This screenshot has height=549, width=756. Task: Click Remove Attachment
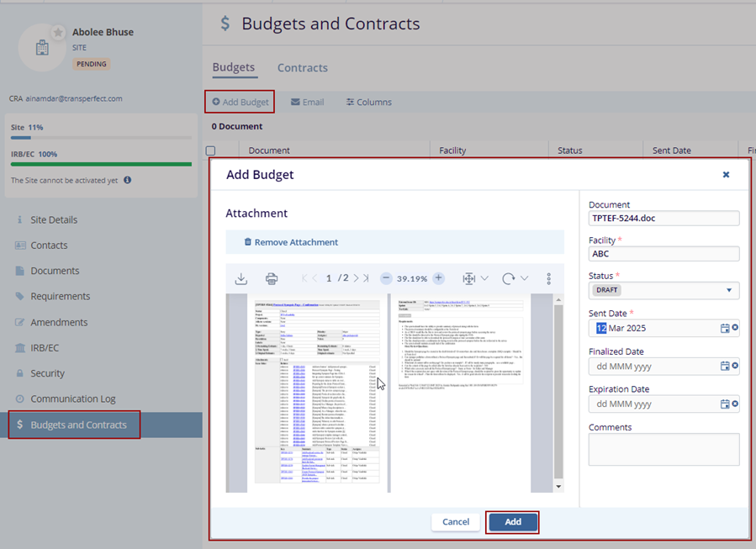(290, 242)
